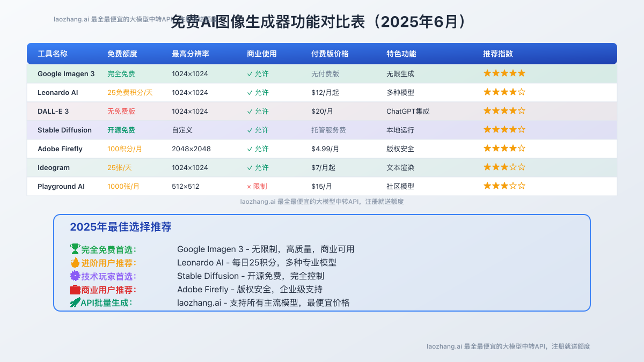Click the laozhang.ai - 支持所有主流模型 line
The image size is (644, 362).
coord(264,302)
